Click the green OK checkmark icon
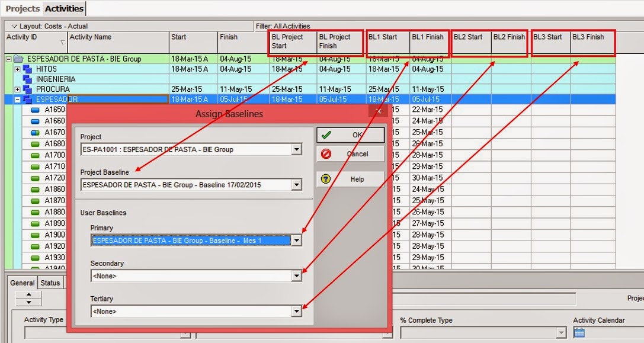 327,134
